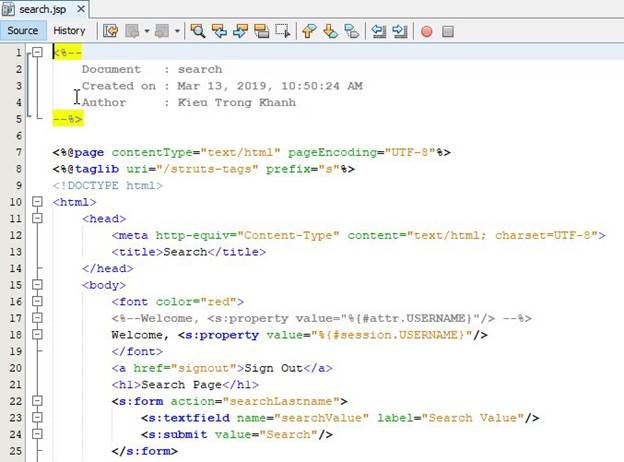Click the color "red" attribute value
Screen dimensions: 624x462
218,302
